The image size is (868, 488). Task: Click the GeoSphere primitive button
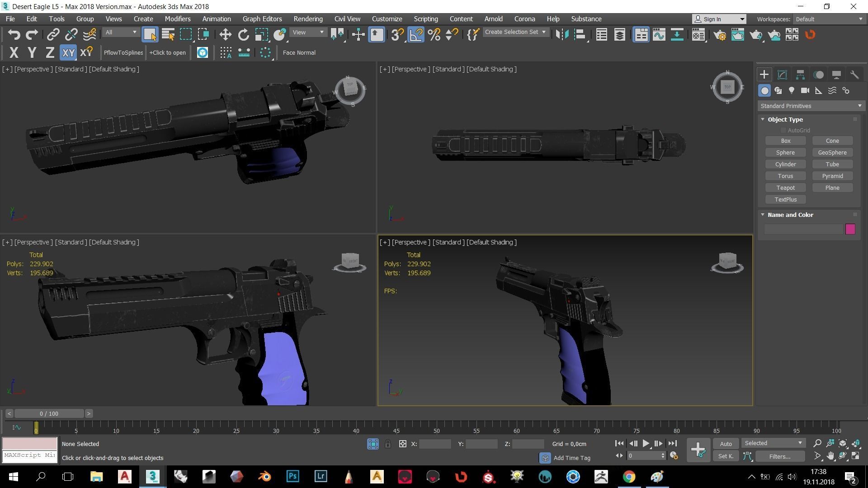coord(832,153)
